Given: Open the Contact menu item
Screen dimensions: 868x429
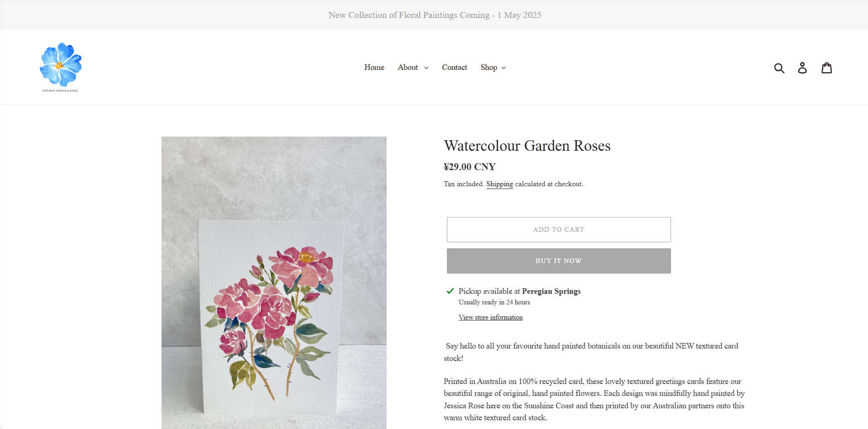Looking at the screenshot, I should (x=454, y=68).
